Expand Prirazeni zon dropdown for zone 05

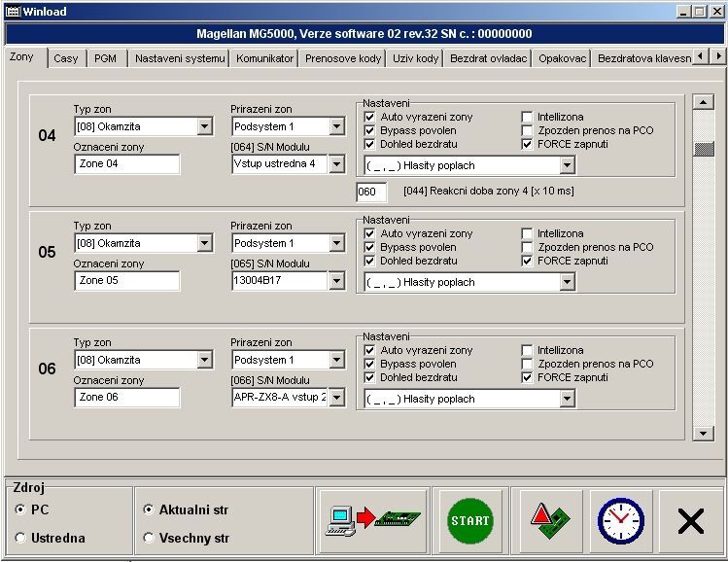(336, 243)
